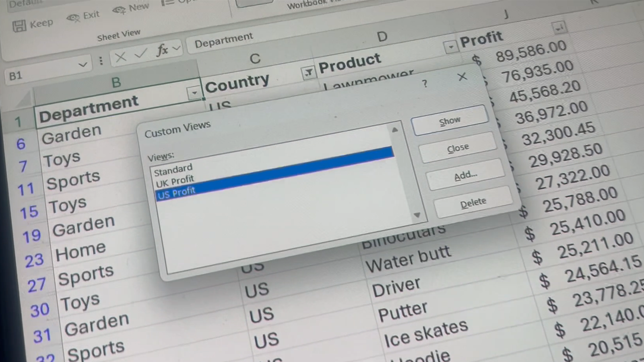Click the Exit sheet view eye icon
Viewport: 644px width, 362px height.
(73, 17)
